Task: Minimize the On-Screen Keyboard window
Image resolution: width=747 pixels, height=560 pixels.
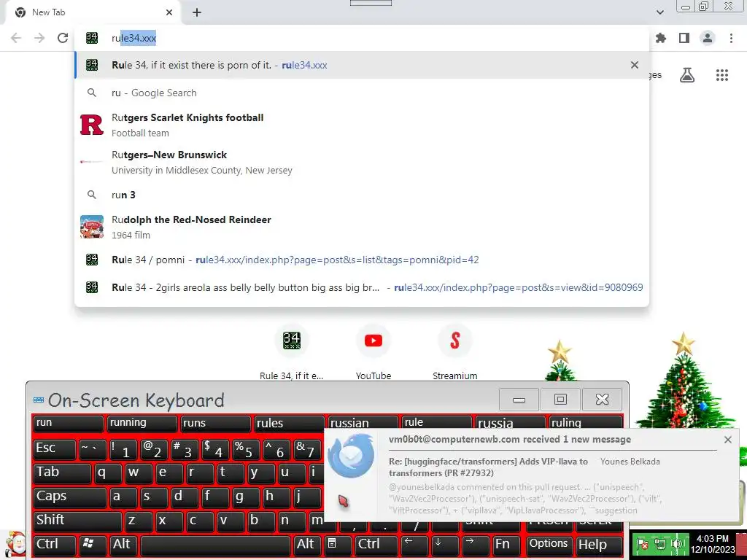Action: 519,400
